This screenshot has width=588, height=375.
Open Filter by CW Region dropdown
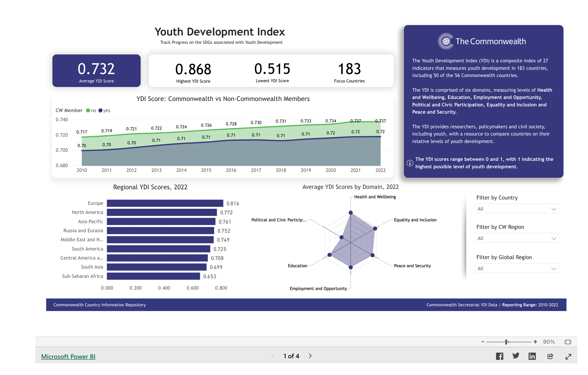click(517, 238)
